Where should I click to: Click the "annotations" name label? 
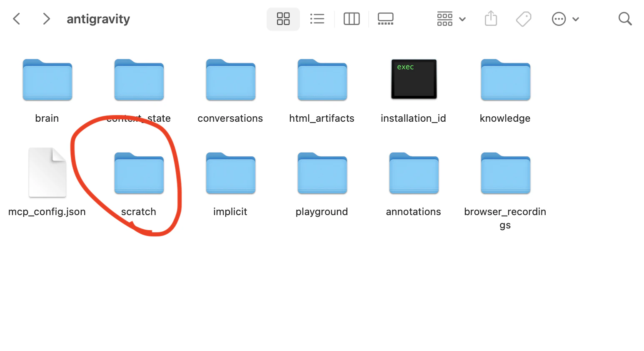click(x=414, y=212)
